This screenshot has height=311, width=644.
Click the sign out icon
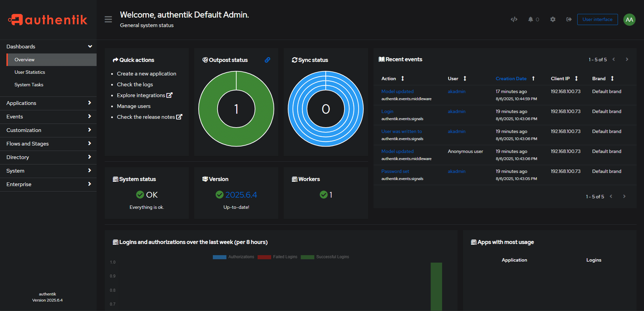point(569,19)
